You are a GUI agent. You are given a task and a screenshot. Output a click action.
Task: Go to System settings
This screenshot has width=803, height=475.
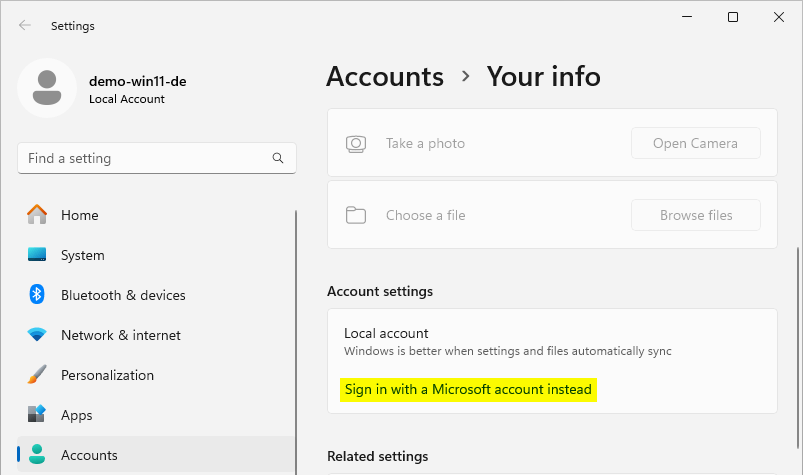[x=156, y=255]
